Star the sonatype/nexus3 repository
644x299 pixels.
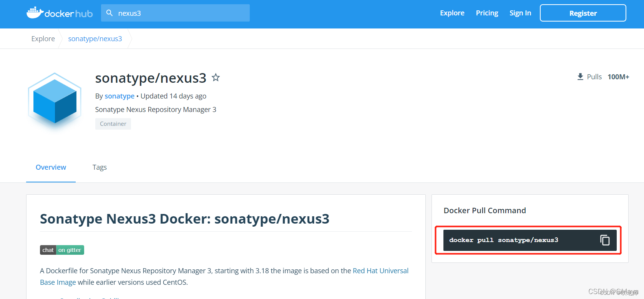pos(216,77)
